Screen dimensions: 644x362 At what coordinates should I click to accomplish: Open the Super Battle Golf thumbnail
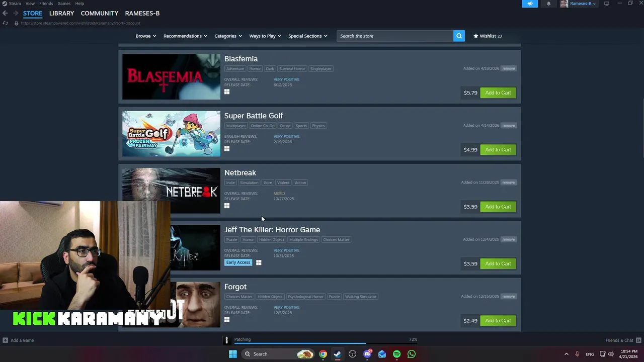[x=171, y=134]
